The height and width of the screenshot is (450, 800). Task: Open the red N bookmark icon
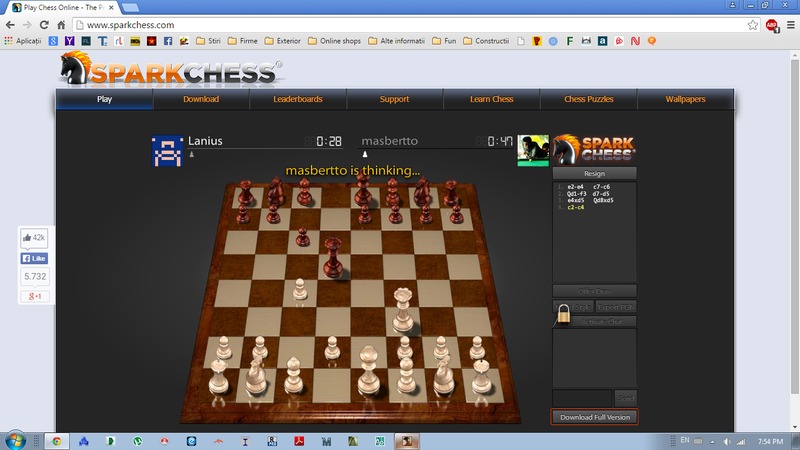point(635,41)
